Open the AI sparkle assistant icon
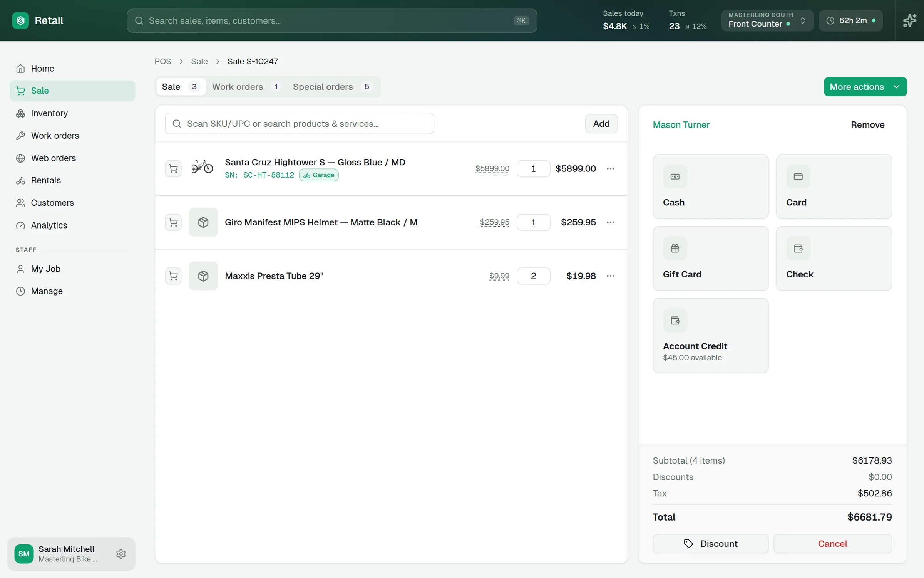The width and height of the screenshot is (924, 578). [x=910, y=20]
